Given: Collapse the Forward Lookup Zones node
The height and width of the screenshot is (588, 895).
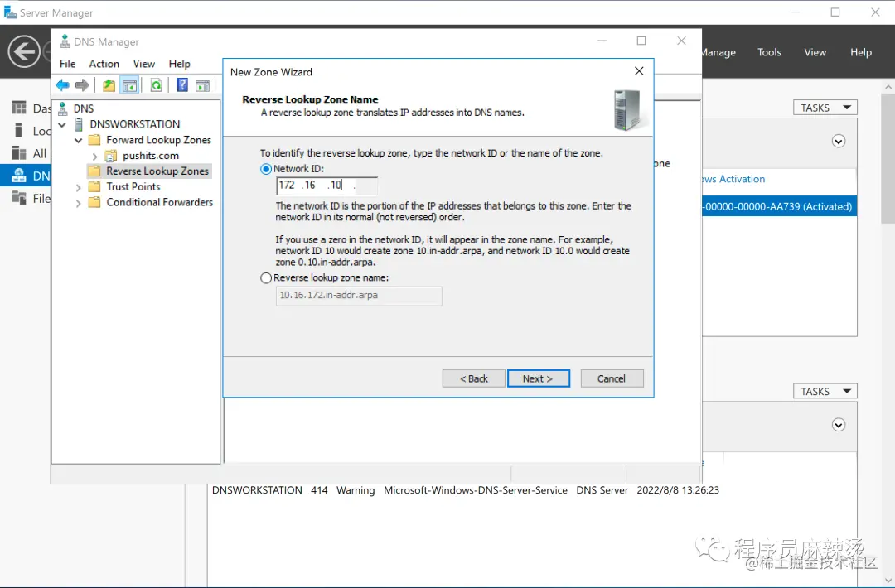Looking at the screenshot, I should 78,140.
